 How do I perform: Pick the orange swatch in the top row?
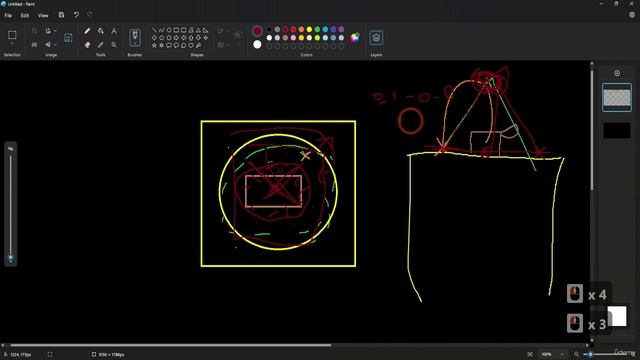[301, 29]
